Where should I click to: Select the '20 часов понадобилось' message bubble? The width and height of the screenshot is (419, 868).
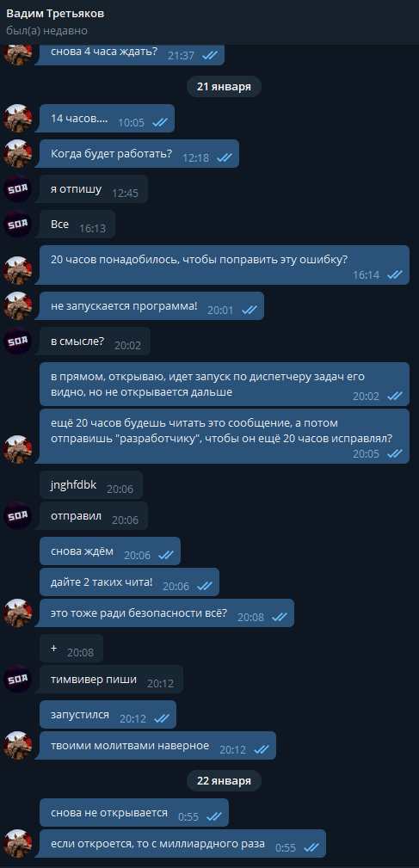coord(225,265)
